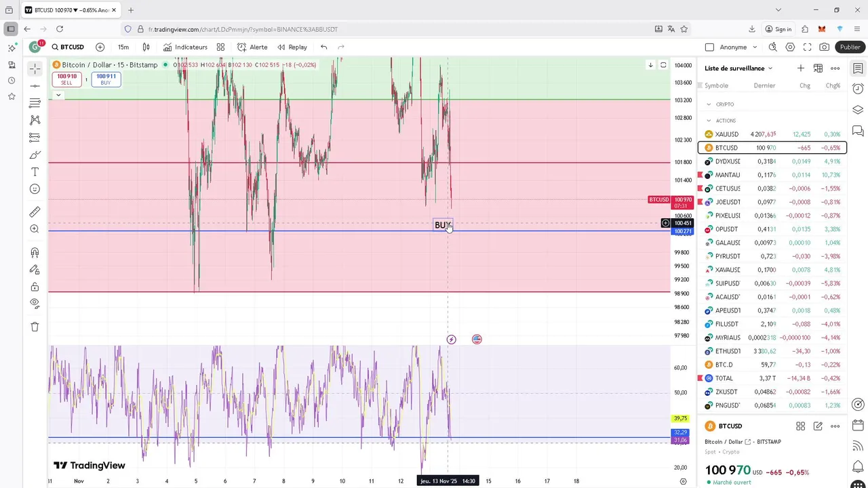Open watchlist advanced view icon

click(818, 68)
